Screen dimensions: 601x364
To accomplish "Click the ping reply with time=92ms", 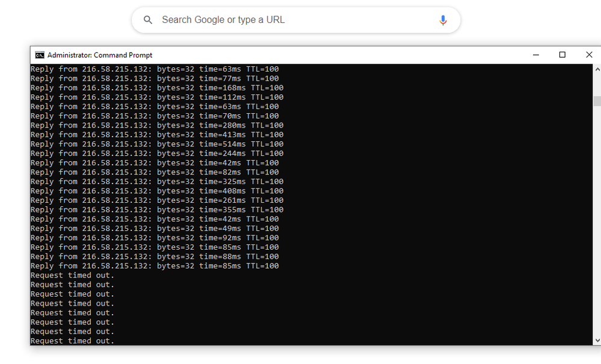I will [154, 238].
